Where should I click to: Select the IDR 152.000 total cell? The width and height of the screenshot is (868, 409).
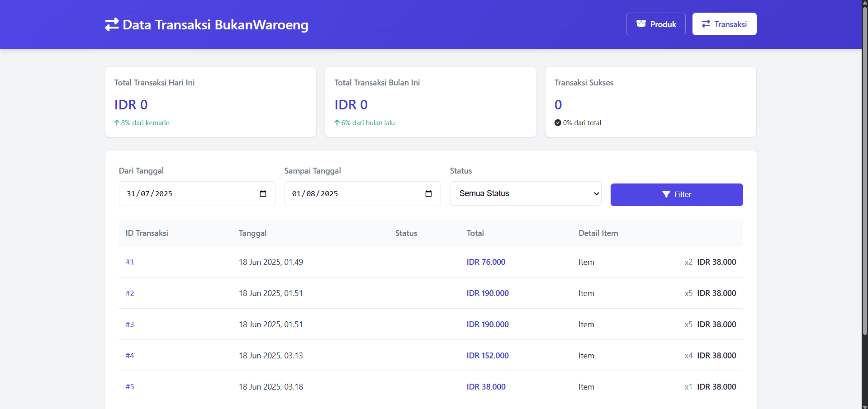[488, 356]
